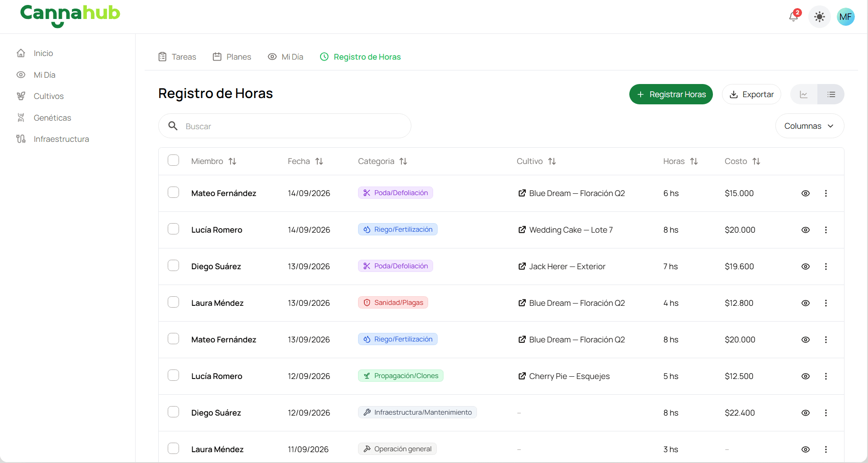Screen dimensions: 868x463
Task: Switch to the Tareas tab
Action: click(x=177, y=57)
